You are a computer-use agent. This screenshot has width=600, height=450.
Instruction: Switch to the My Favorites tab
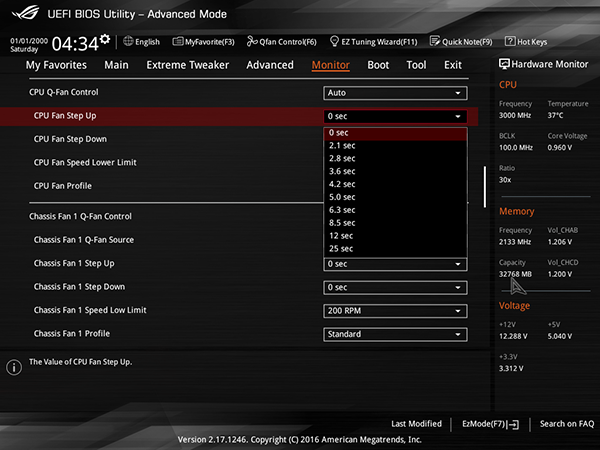tap(56, 65)
